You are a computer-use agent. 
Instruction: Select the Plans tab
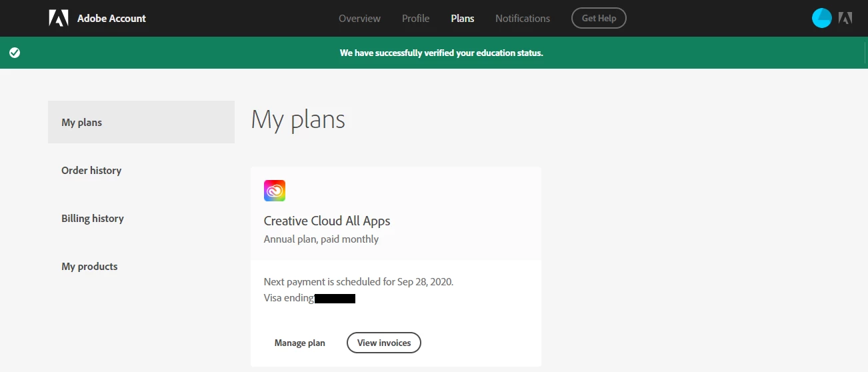pos(463,18)
